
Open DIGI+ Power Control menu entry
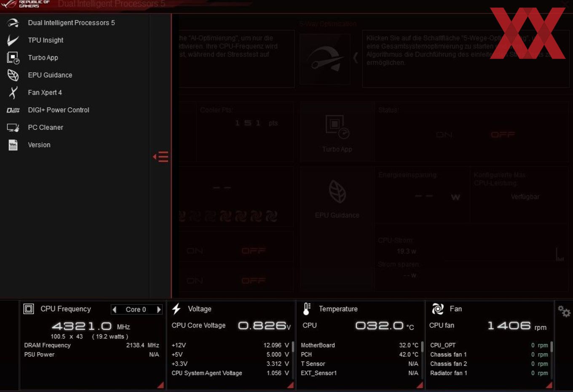coord(59,110)
